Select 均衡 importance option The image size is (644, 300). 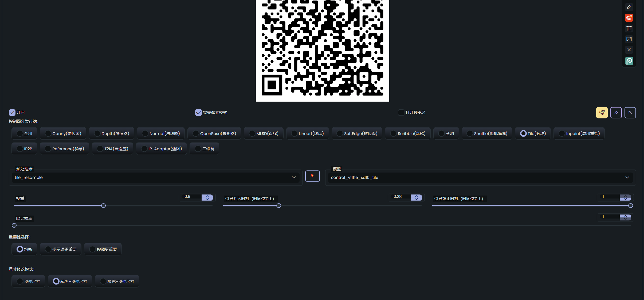24,249
